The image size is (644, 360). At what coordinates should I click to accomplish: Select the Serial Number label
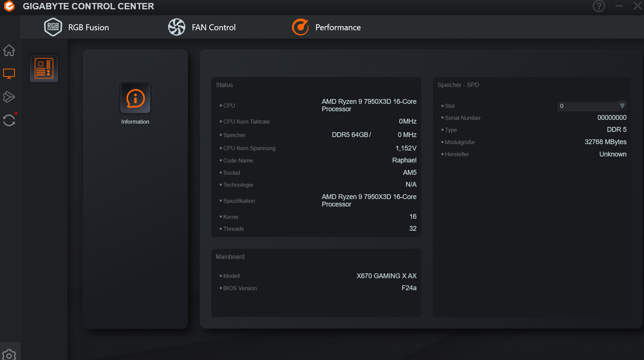click(x=463, y=118)
